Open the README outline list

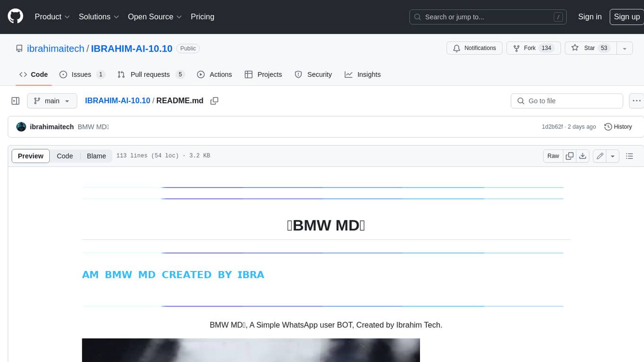[x=629, y=156]
